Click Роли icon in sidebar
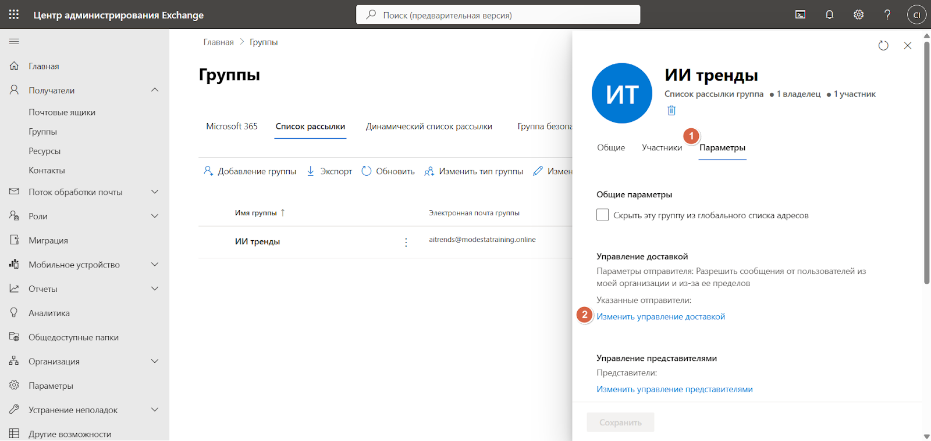The height and width of the screenshot is (441, 931). pos(14,216)
